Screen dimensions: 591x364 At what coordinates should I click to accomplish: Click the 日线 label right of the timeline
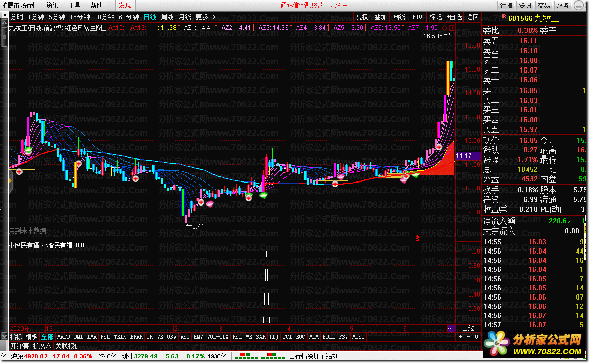[x=468, y=329]
